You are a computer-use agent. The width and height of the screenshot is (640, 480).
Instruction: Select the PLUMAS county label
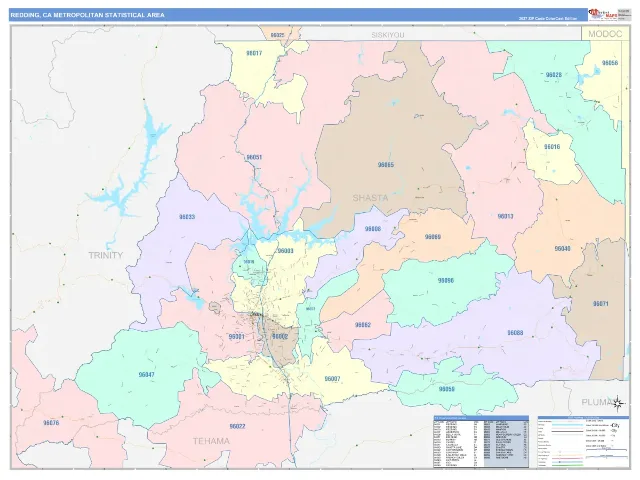point(597,402)
